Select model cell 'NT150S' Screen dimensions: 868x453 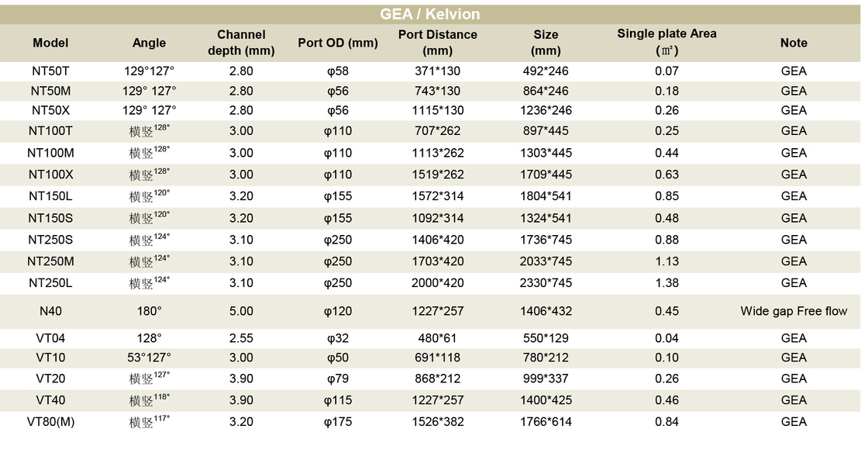point(50,218)
